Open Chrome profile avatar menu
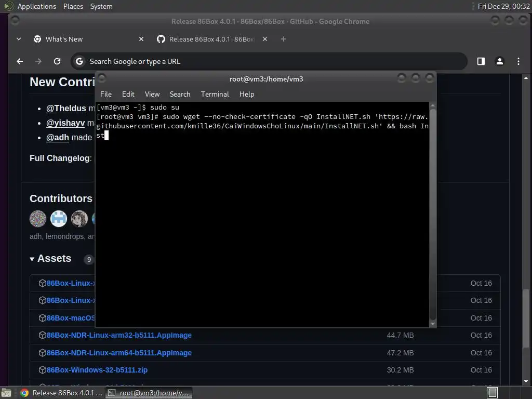The width and height of the screenshot is (532, 399). (499, 61)
